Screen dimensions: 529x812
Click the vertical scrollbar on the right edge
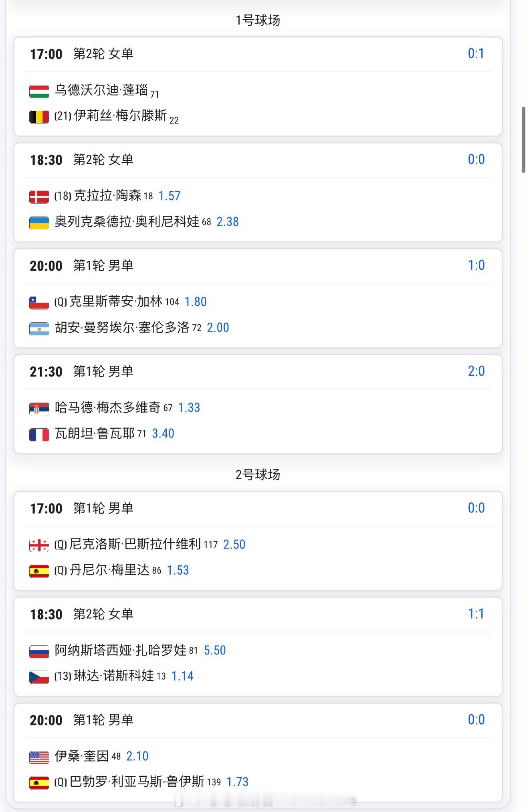[x=523, y=140]
